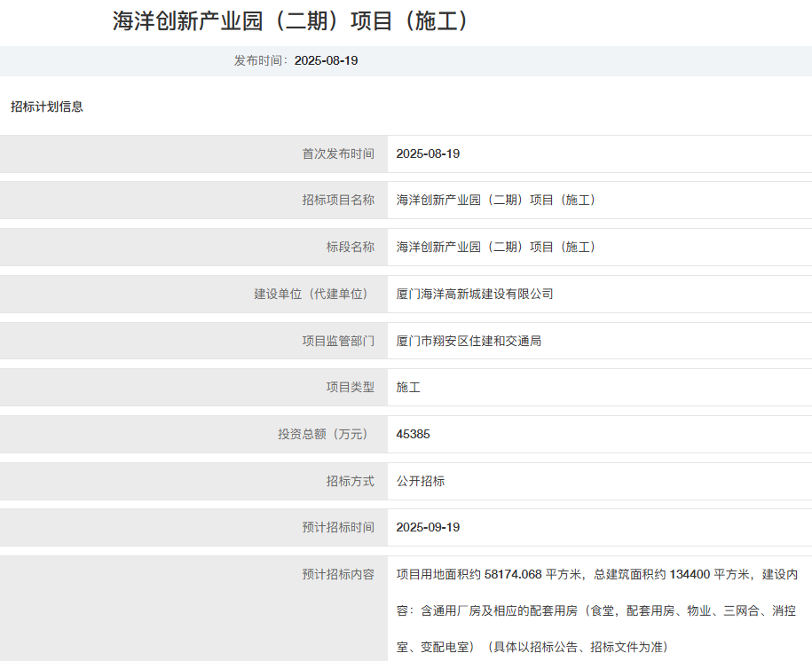
Task: Click the 标段名称 row label
Action: tap(350, 247)
